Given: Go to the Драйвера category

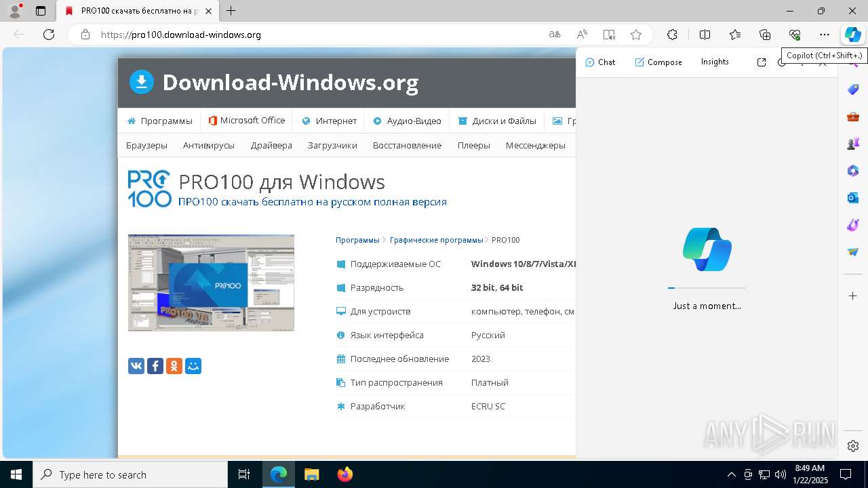Looking at the screenshot, I should (x=271, y=145).
